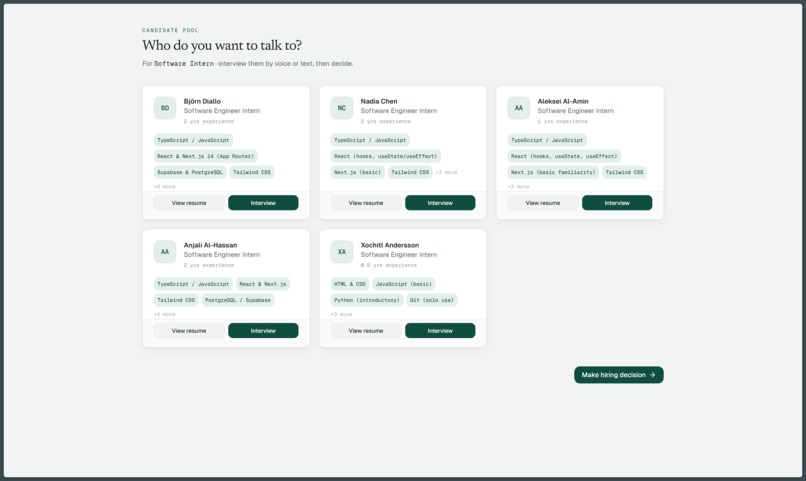Click Aleksei's Tailwind CSS tag
This screenshot has width=806, height=481.
point(624,172)
